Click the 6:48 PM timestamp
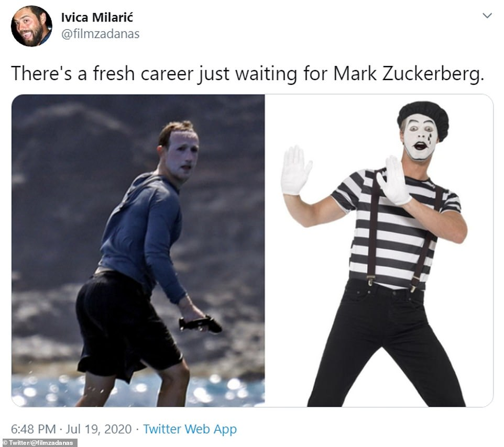Image resolution: width=504 pixels, height=447 pixels. pos(34,429)
